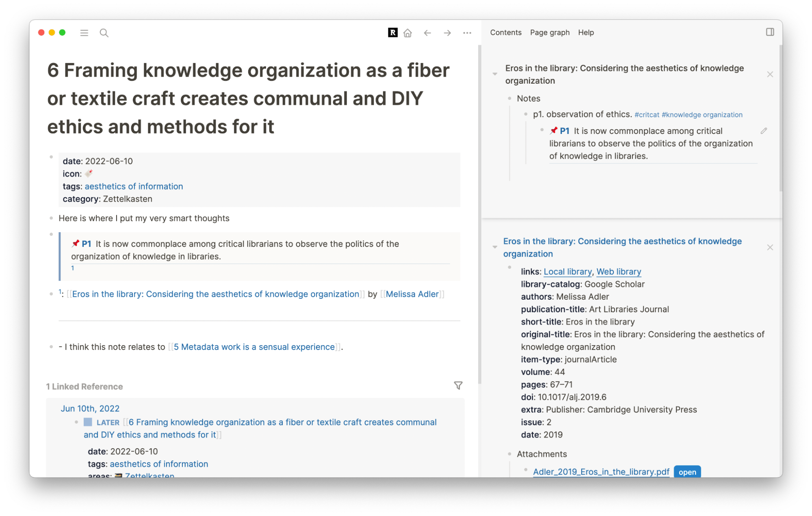
Task: Open the Melissa Adler page link
Action: 412,294
